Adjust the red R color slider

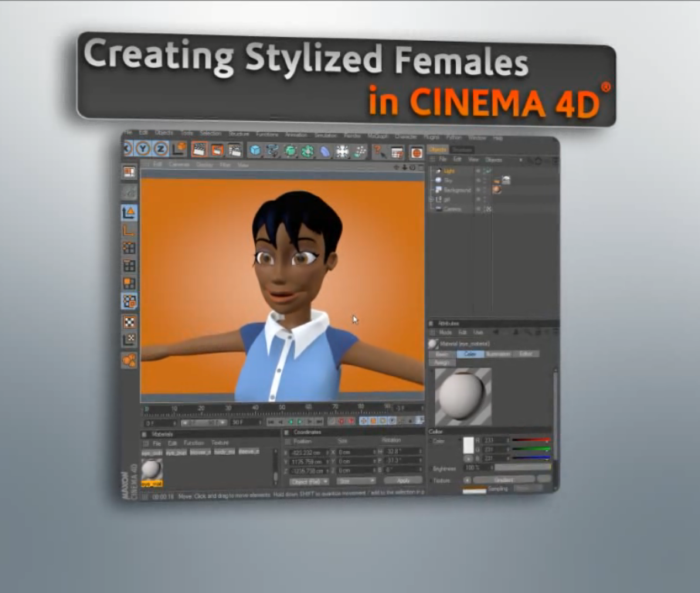click(532, 440)
